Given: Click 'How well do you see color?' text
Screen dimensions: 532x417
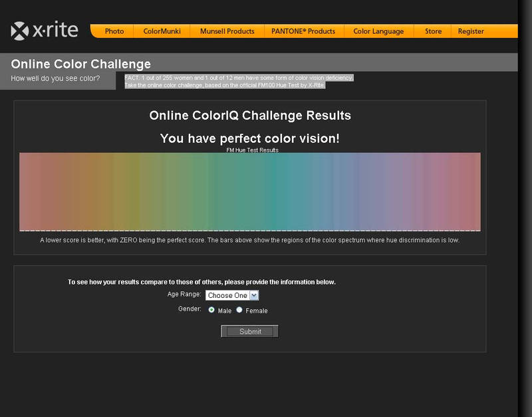Looking at the screenshot, I should coord(55,78).
